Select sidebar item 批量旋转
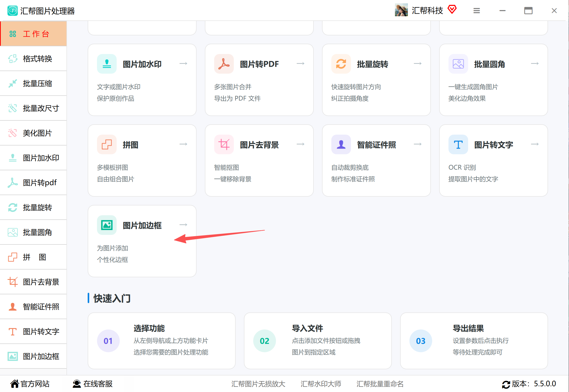The width and height of the screenshot is (569, 392). tap(33, 207)
